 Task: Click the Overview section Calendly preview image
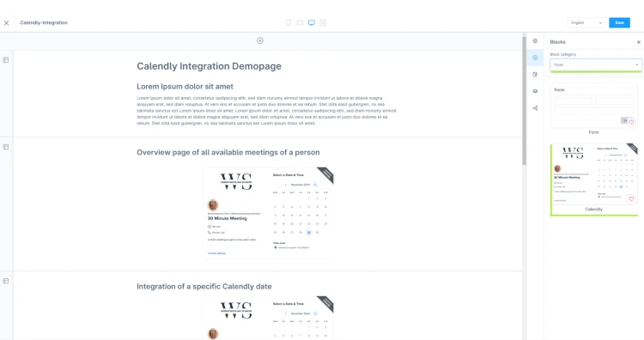[268, 213]
